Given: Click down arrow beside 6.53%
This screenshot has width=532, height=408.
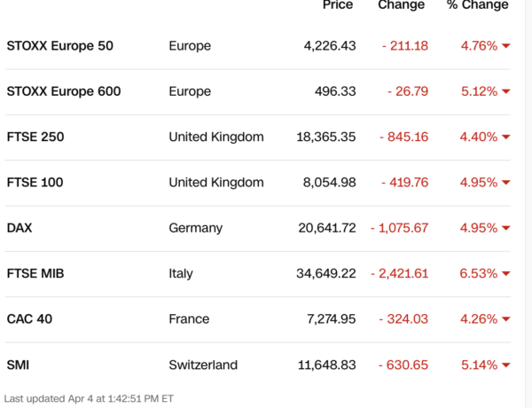Looking at the screenshot, I should (505, 274).
